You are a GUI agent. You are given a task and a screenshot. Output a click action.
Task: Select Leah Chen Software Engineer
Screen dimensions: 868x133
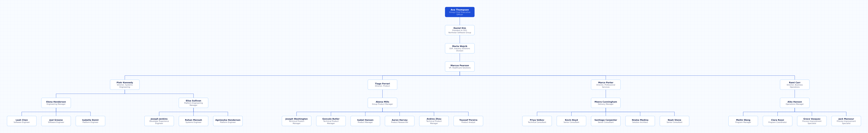click(x=22, y=121)
